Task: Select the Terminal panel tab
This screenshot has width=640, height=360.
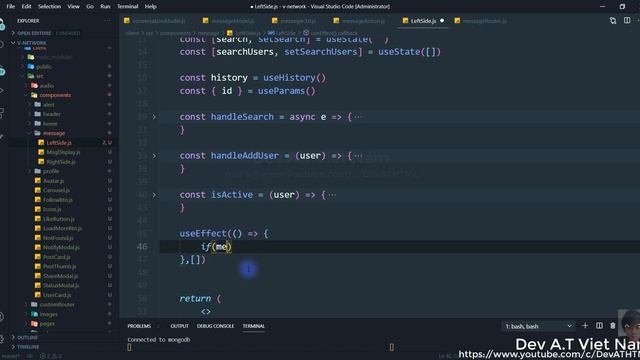Action: (253, 326)
